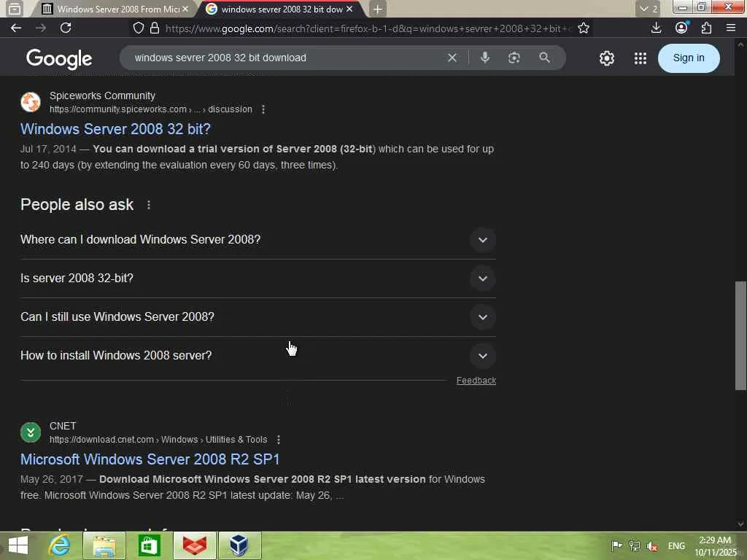This screenshot has width=747, height=560.
Task: Open the Firefox account icon
Action: 681,28
